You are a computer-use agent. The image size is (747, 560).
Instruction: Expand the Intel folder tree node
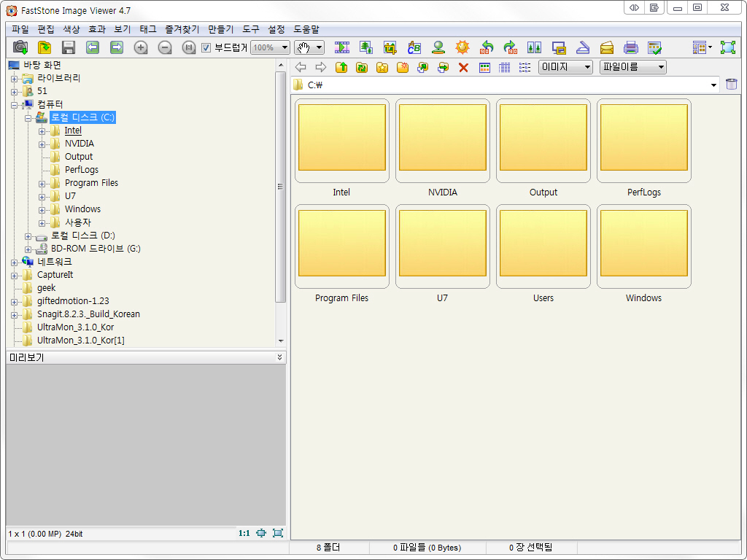(42, 131)
